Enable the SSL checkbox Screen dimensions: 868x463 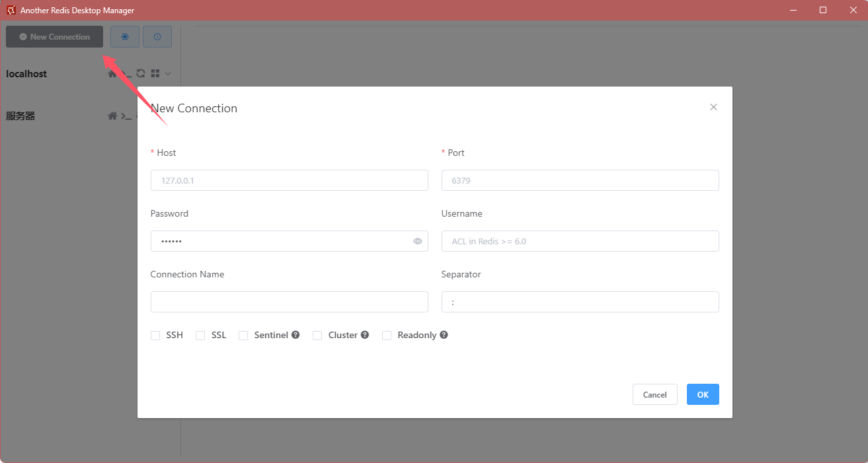click(x=200, y=336)
